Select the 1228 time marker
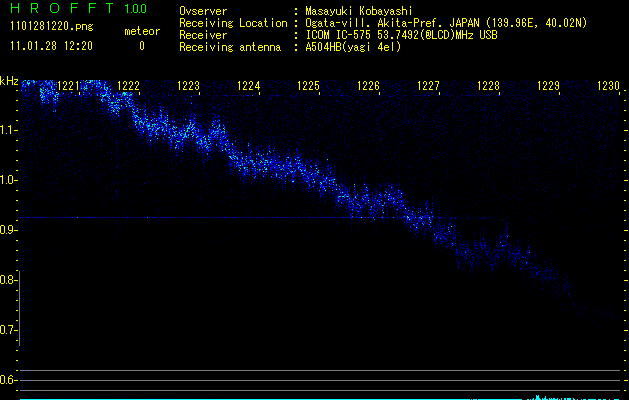Viewport: 629px width, 400px height. [x=488, y=87]
